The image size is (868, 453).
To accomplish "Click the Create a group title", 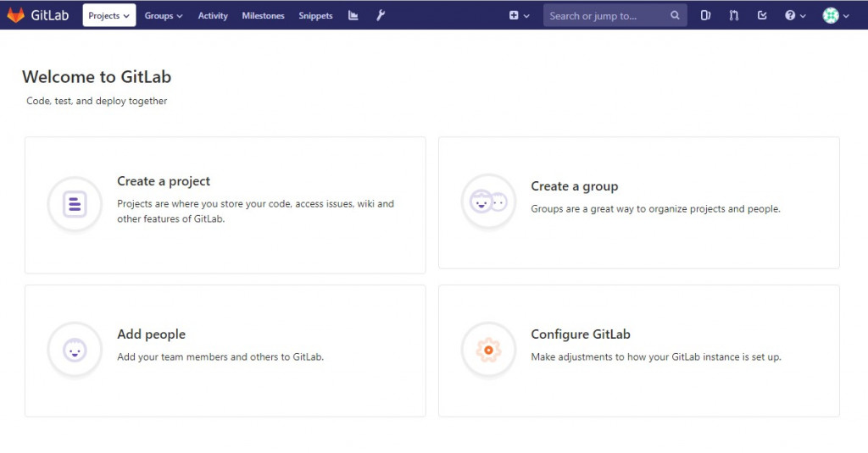I will click(x=574, y=185).
